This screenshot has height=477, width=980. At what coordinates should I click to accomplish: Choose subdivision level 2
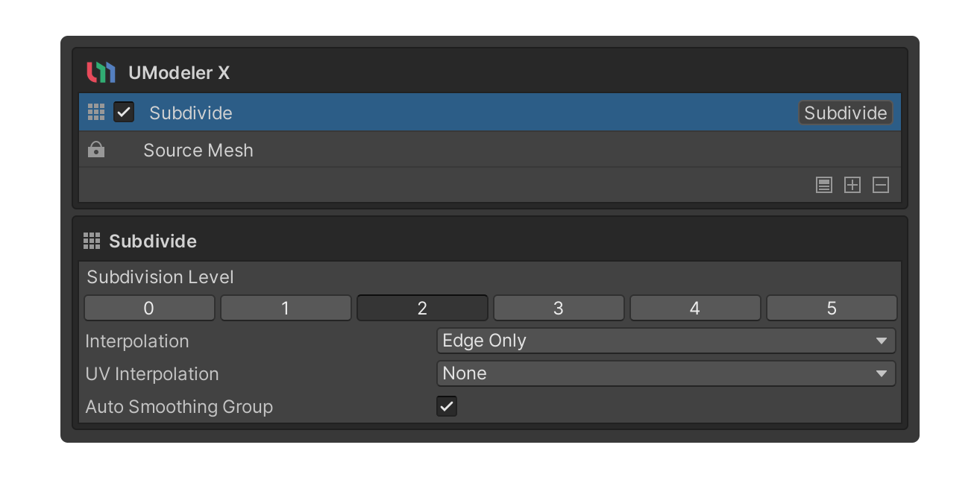click(422, 309)
